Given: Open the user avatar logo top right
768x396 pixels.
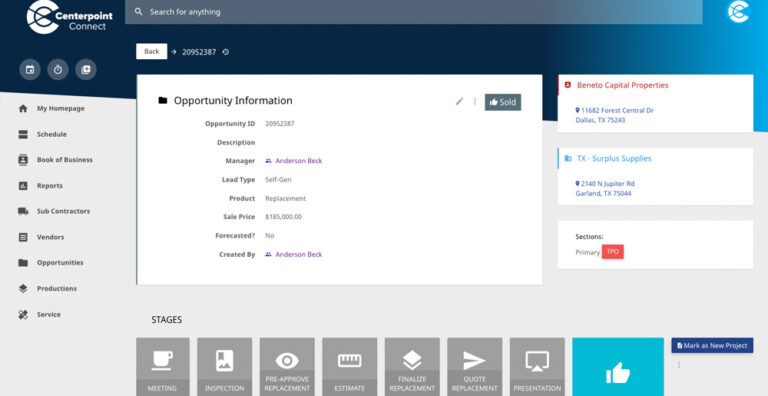Looking at the screenshot, I should point(738,12).
